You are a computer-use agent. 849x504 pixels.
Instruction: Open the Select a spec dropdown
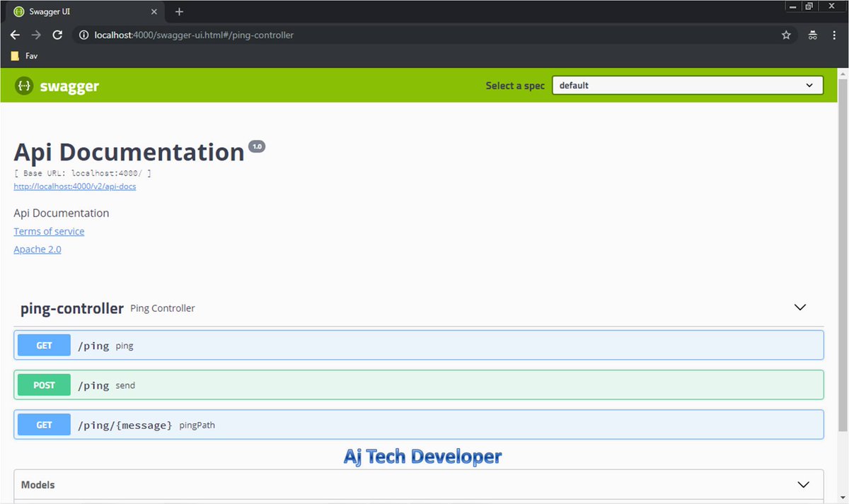[x=687, y=86]
